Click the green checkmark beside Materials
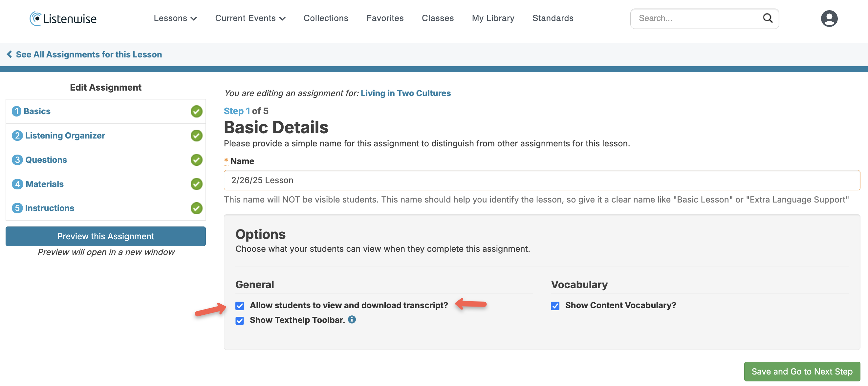 (196, 184)
